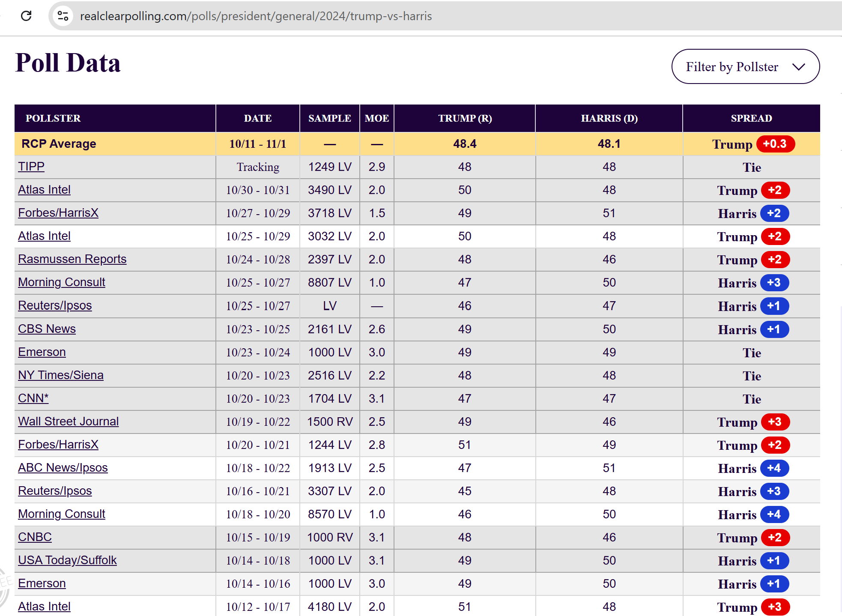Click the SPREAD column header
This screenshot has height=616, width=842.
tap(751, 118)
